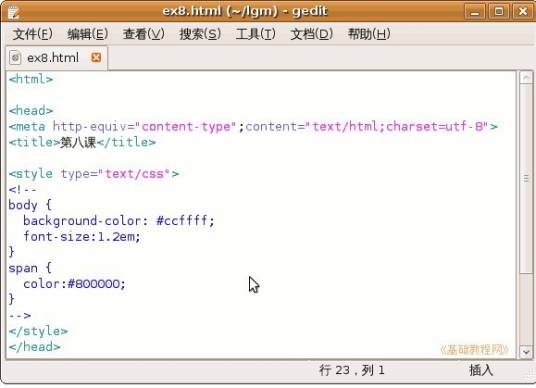Place cursor on the background-color line
Image resolution: width=536 pixels, height=388 pixels.
coord(119,221)
